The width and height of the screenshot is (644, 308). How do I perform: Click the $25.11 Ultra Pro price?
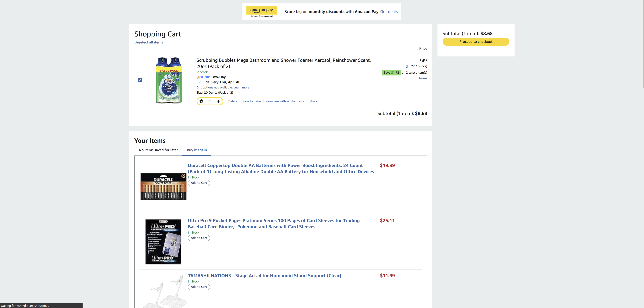pyautogui.click(x=387, y=221)
